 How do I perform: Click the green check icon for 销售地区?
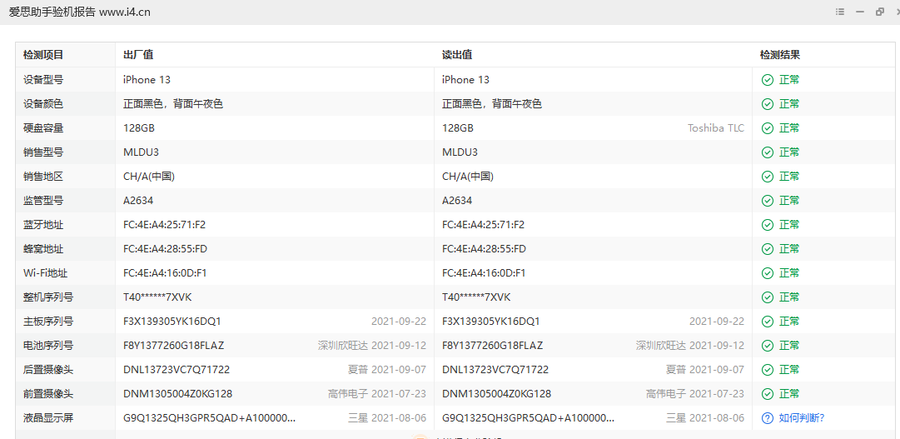[x=767, y=176]
